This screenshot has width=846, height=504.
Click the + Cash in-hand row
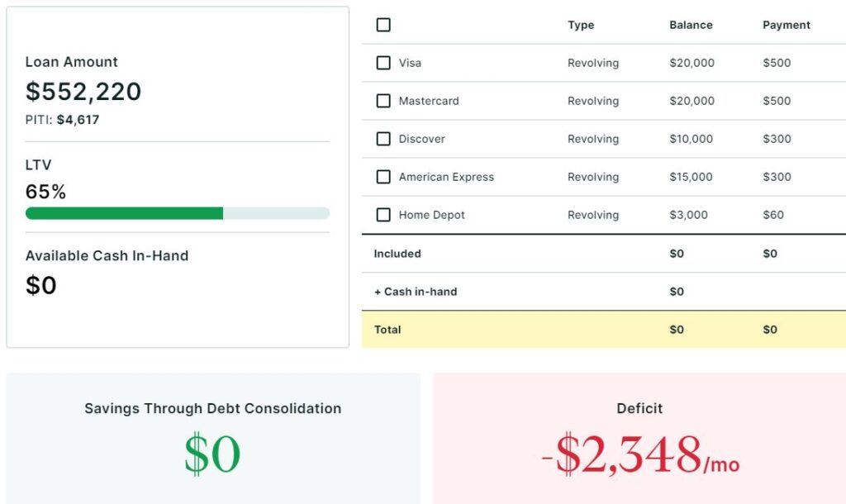click(416, 292)
